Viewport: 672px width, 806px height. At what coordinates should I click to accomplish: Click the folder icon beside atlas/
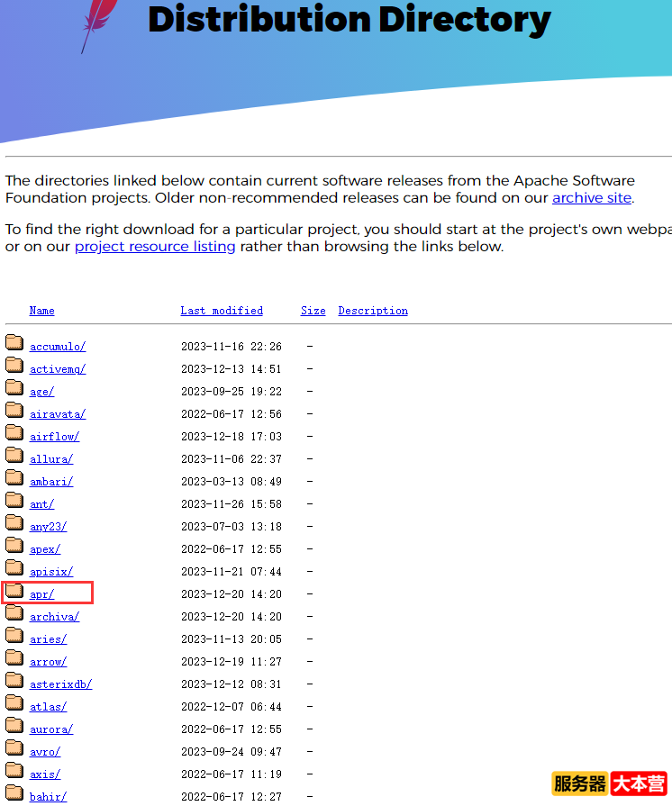click(14, 703)
